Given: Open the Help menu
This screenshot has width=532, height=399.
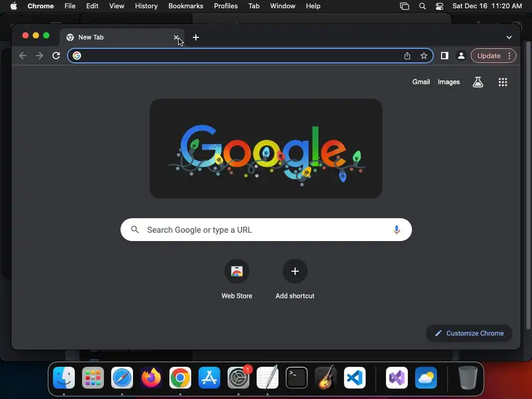Looking at the screenshot, I should point(313,6).
